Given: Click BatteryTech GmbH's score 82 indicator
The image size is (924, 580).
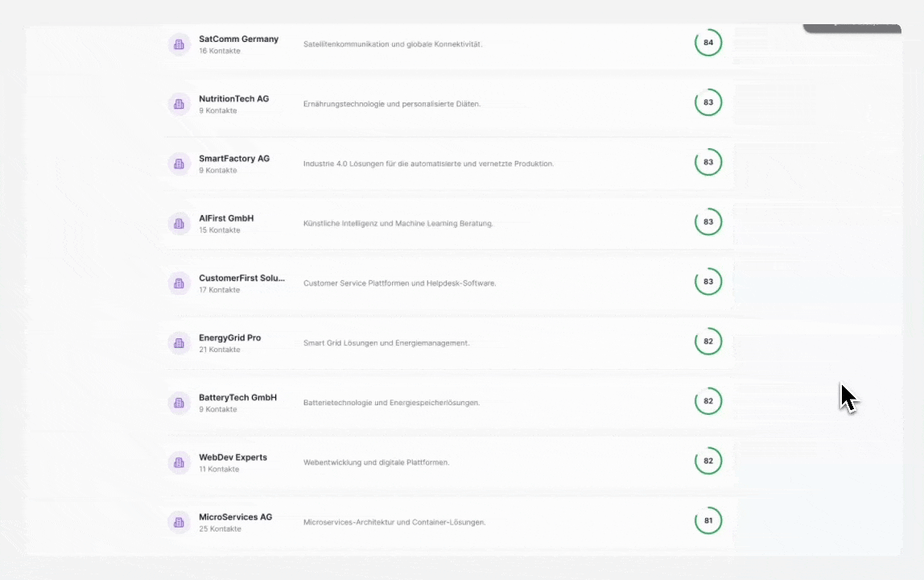Looking at the screenshot, I should click(x=708, y=401).
